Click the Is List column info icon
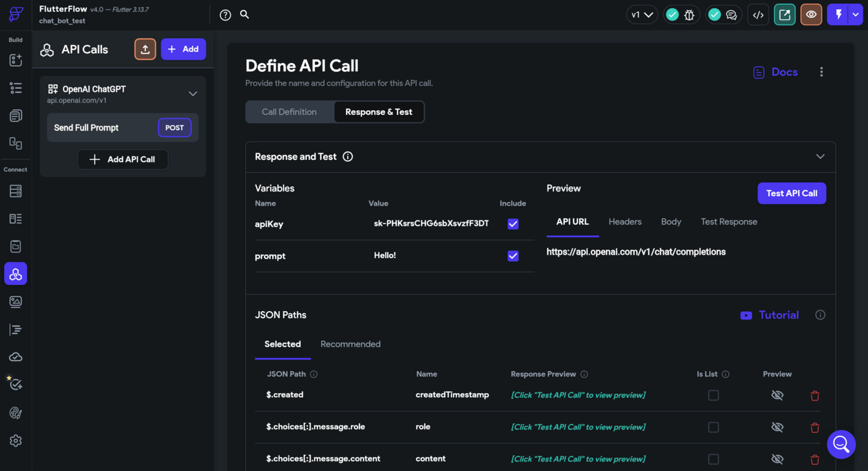The height and width of the screenshot is (471, 868). 726,374
